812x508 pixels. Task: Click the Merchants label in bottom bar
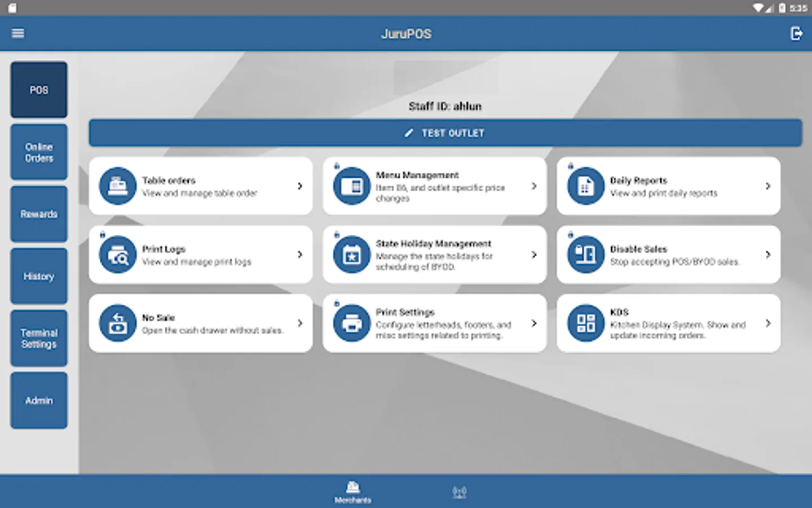tap(353, 500)
